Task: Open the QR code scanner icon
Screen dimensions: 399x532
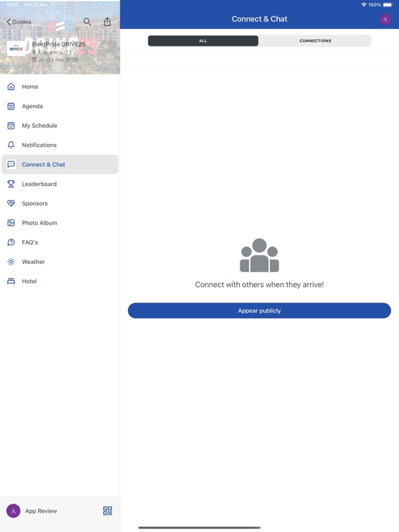Action: tap(107, 511)
